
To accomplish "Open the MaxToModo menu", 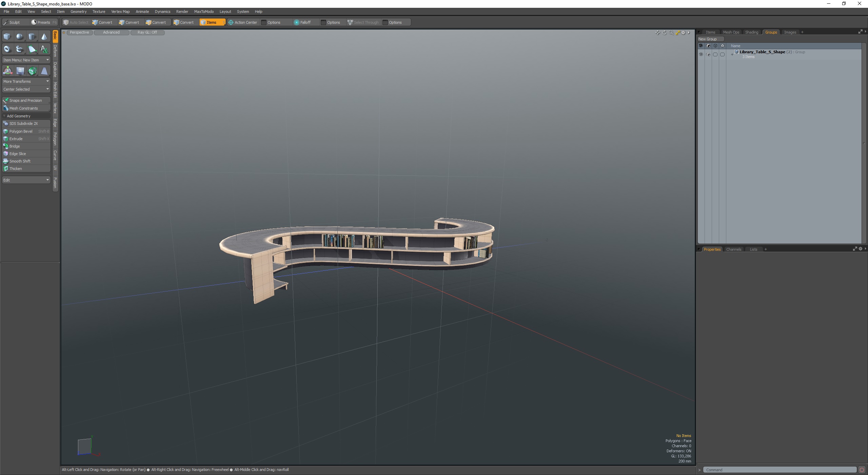I will pos(204,12).
